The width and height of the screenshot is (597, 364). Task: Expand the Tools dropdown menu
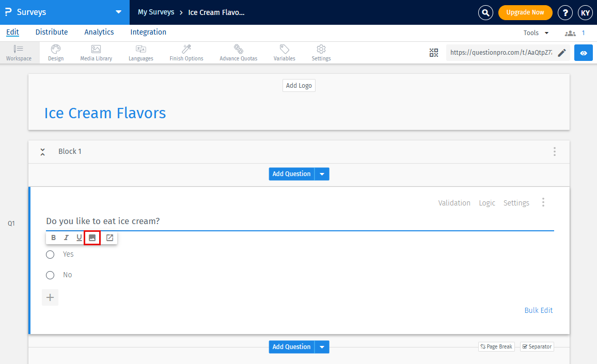[536, 33]
